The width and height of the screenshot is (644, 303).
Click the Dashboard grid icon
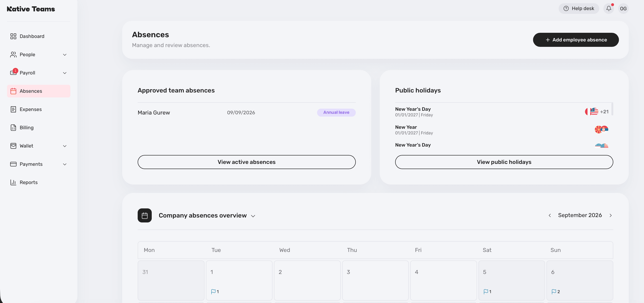click(13, 37)
